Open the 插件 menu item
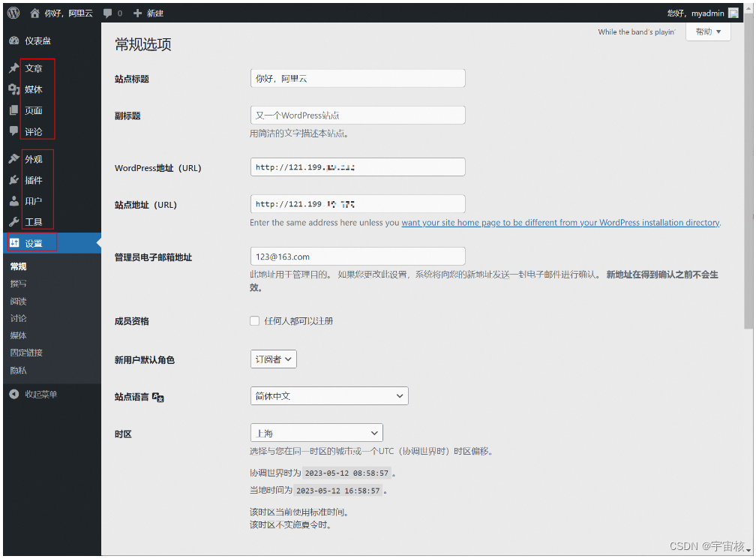This screenshot has height=559, width=756. coord(34,180)
